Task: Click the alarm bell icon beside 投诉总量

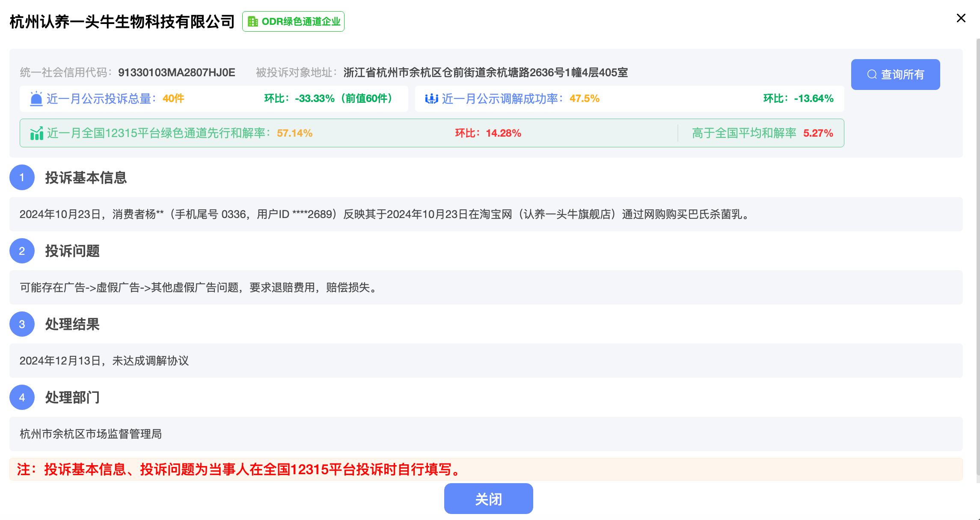Action: (x=36, y=99)
